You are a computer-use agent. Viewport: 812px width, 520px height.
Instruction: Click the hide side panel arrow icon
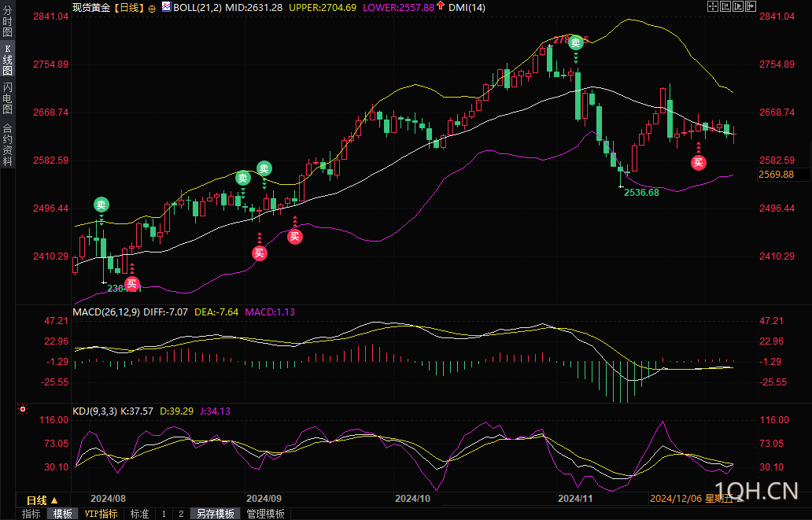[x=751, y=6]
